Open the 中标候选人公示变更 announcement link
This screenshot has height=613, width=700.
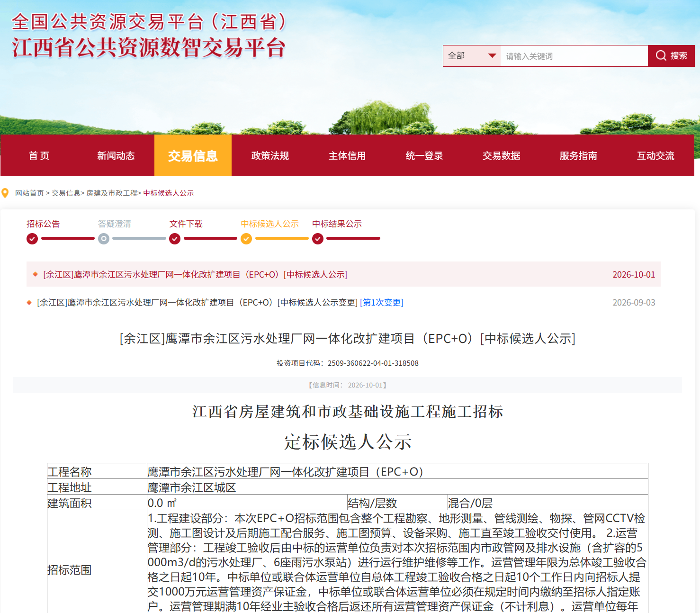[x=197, y=303]
